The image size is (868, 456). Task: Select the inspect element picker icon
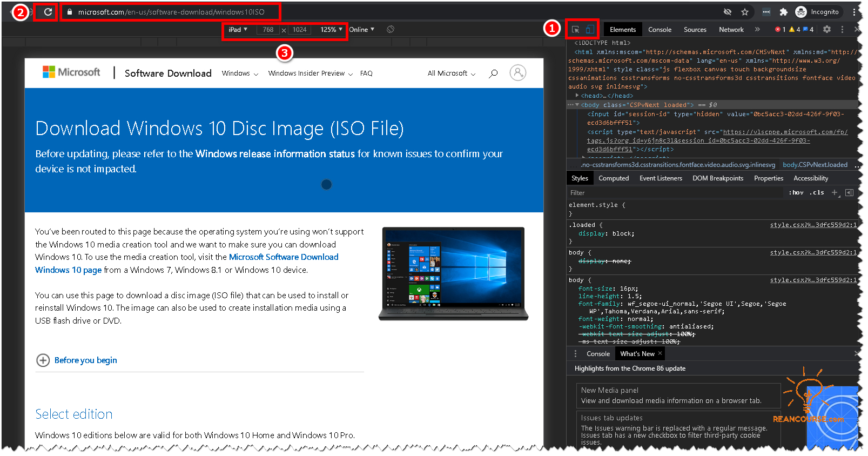[x=576, y=30]
